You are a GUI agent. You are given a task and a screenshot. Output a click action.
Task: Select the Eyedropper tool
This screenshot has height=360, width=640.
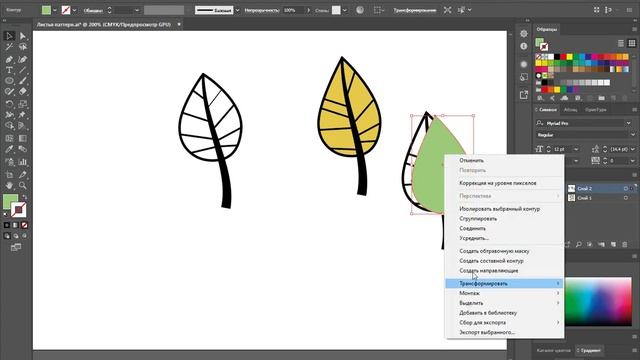[x=9, y=149]
